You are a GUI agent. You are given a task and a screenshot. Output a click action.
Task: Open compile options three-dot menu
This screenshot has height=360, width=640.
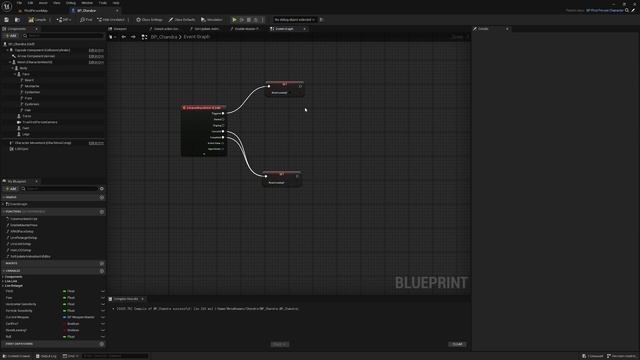pyautogui.click(x=50, y=20)
